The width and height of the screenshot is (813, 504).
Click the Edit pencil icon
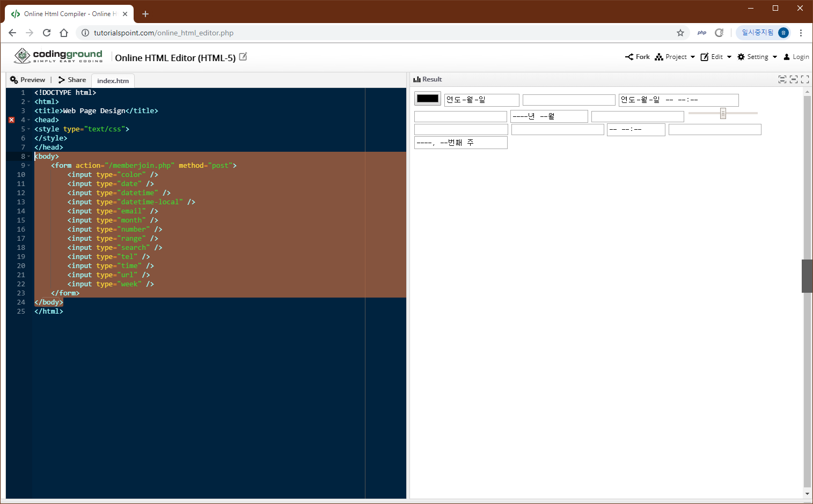click(x=705, y=56)
